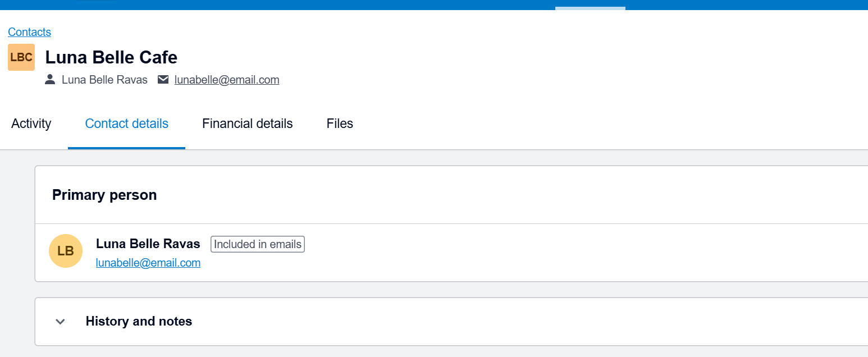Select the Contact details tab
Image resolution: width=868 pixels, height=357 pixels.
tap(127, 123)
